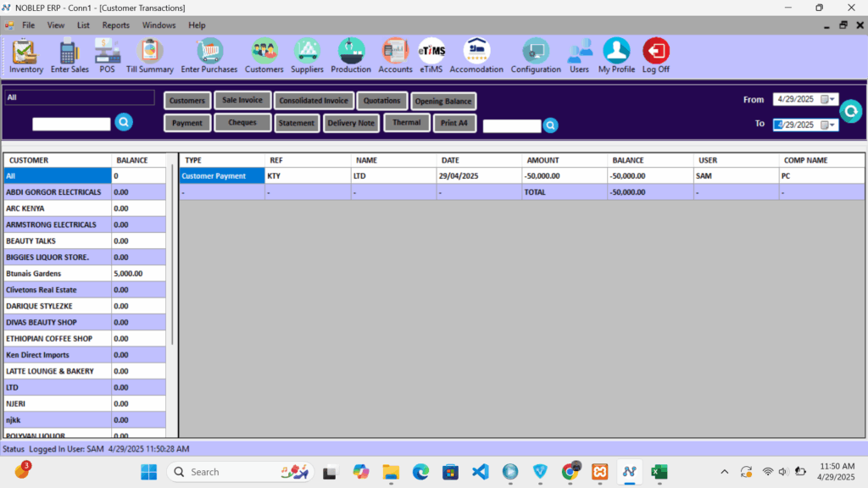Click the Sale Invoice button

pos(242,100)
